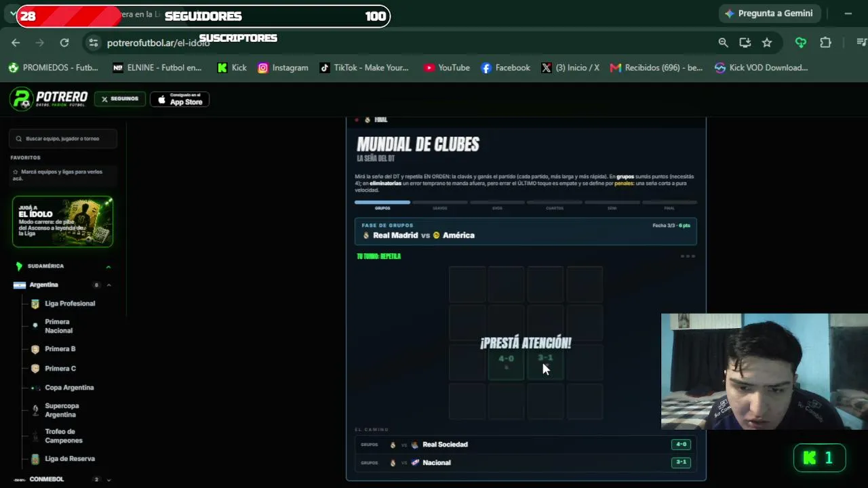The image size is (868, 488).
Task: Open the Kick bookmark
Action: pos(232,68)
